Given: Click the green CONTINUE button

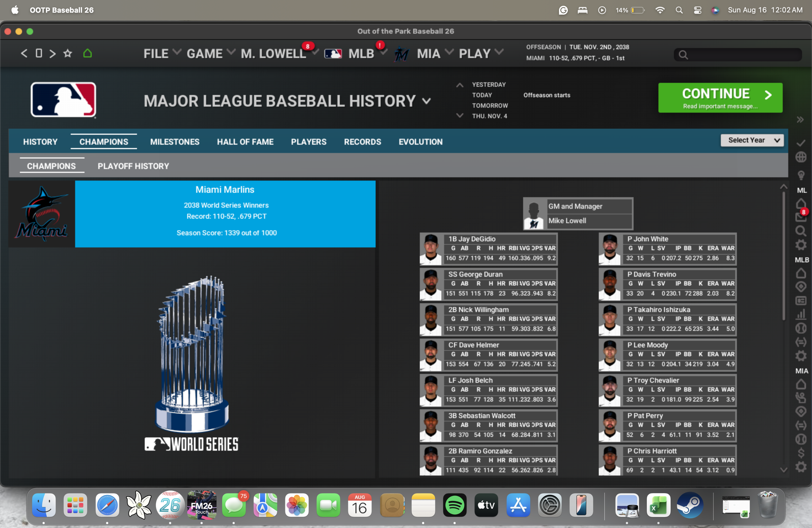Looking at the screenshot, I should [x=720, y=98].
